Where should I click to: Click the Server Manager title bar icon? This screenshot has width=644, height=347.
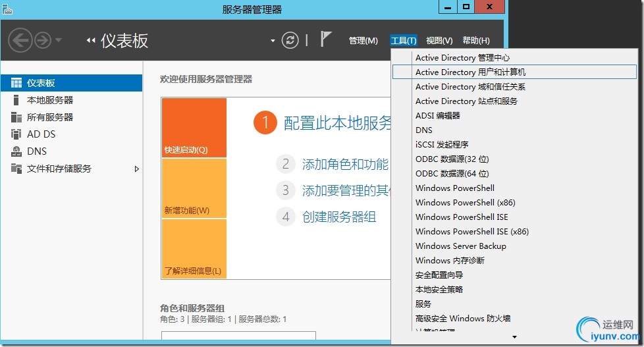tap(7, 9)
